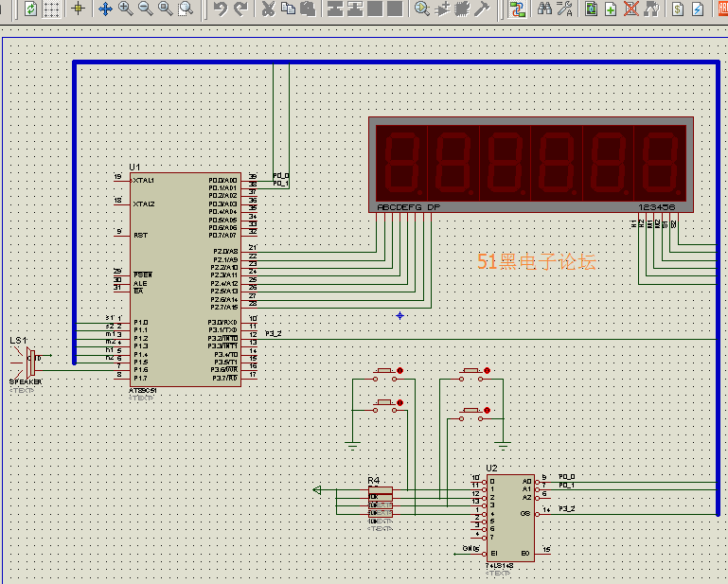Click the SPEAKER value text
The height and width of the screenshot is (584, 728).
tap(26, 381)
